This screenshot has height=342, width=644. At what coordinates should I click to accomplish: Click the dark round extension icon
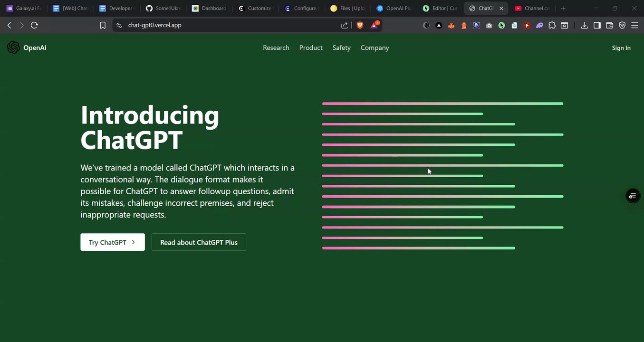coord(426,25)
